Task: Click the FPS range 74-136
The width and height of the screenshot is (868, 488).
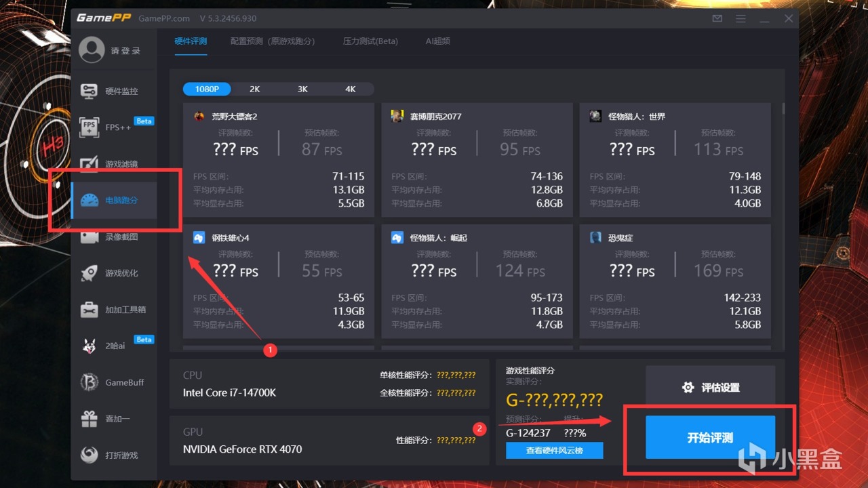Action: (547, 176)
